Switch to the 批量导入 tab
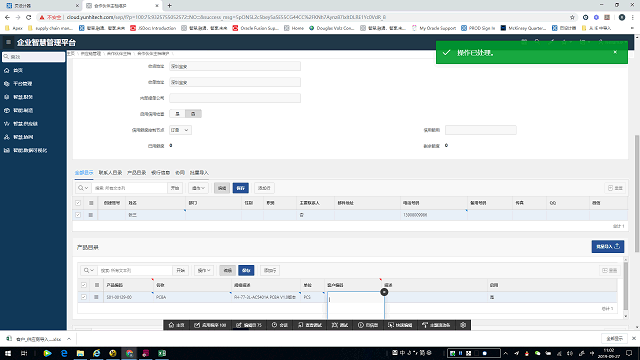 tap(199, 173)
